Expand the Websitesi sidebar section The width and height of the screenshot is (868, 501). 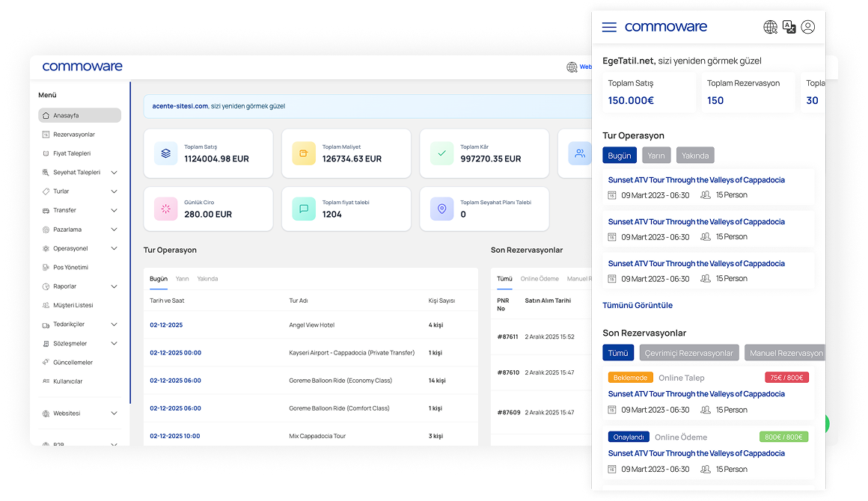[67, 413]
